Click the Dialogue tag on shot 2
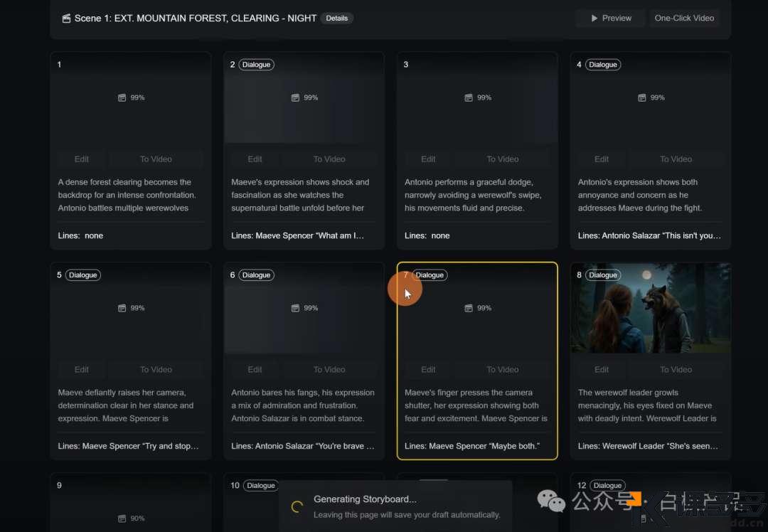 256,65
